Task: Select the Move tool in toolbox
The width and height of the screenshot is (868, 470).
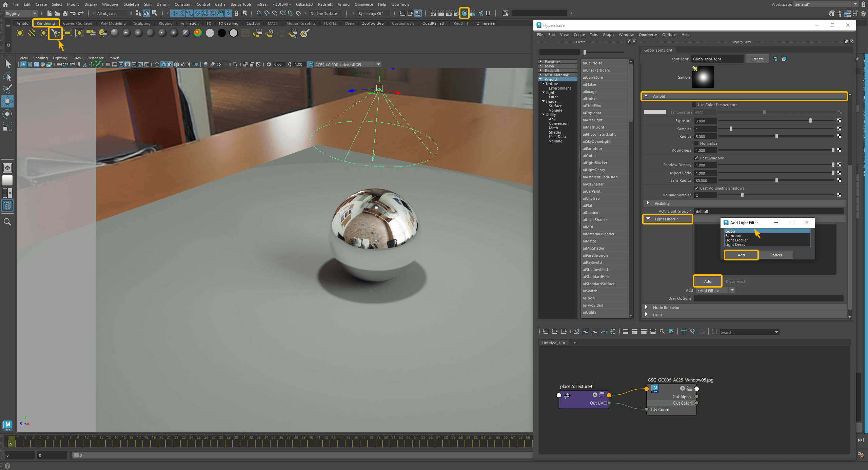Action: (x=7, y=101)
